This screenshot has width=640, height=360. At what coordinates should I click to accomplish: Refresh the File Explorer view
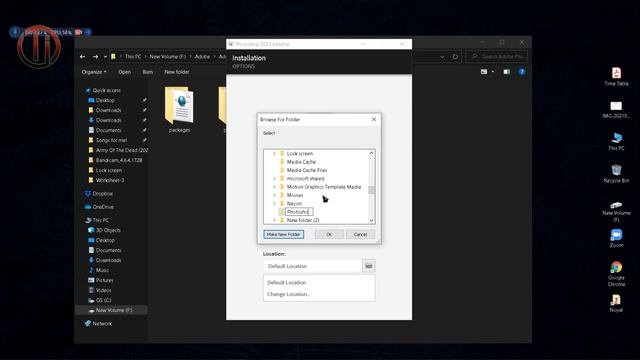(x=455, y=57)
